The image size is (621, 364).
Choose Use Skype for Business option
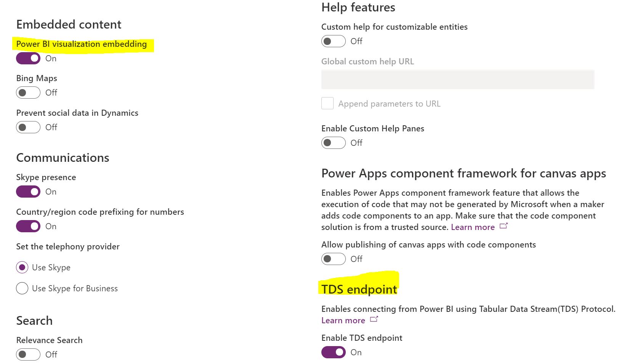[x=22, y=288]
